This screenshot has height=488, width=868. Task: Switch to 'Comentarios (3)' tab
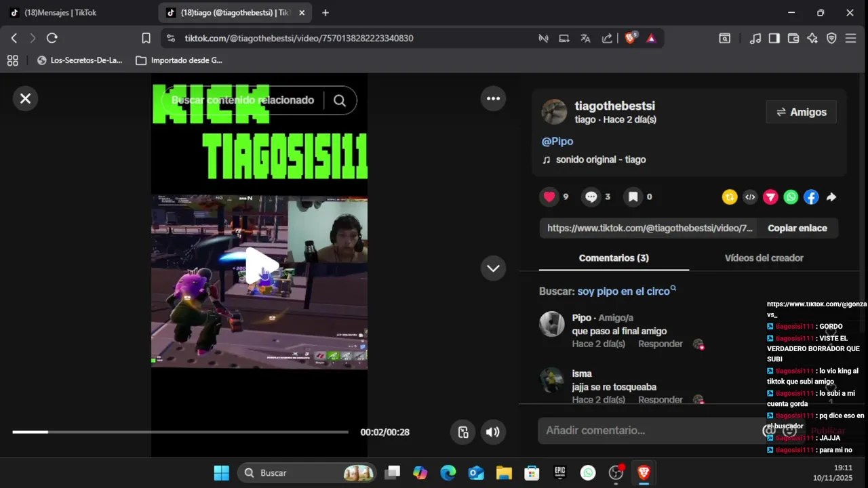614,258
